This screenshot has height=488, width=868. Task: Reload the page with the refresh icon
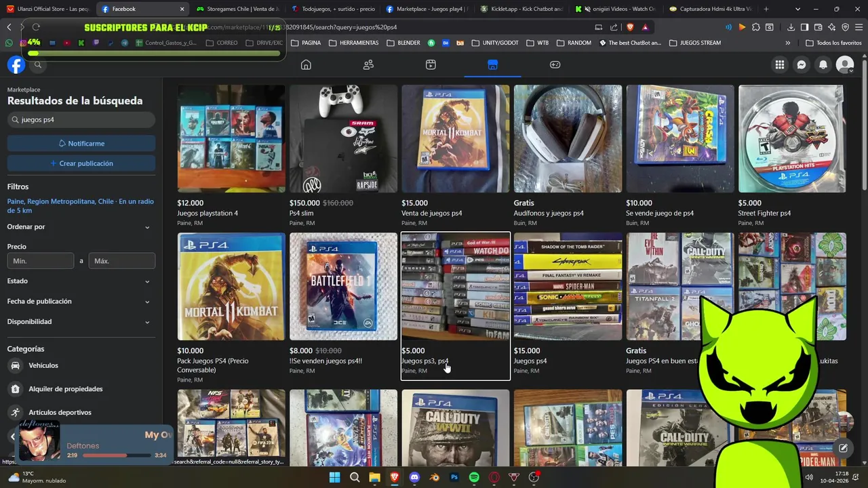(x=36, y=27)
